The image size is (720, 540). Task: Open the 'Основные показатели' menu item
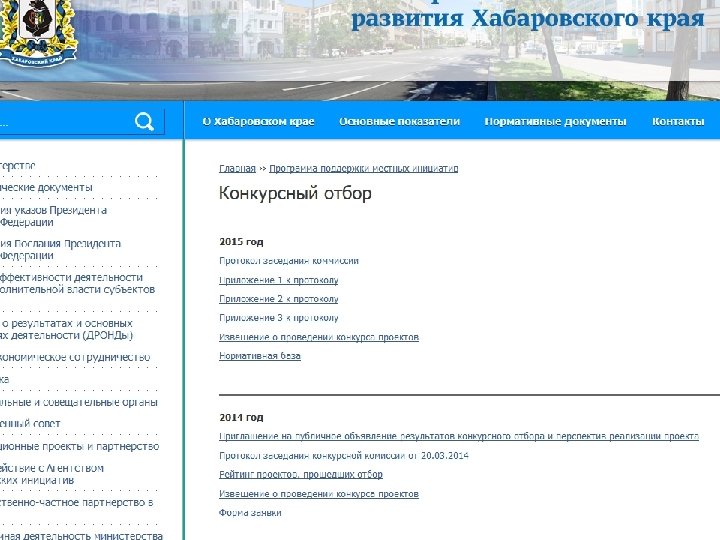pyautogui.click(x=399, y=122)
